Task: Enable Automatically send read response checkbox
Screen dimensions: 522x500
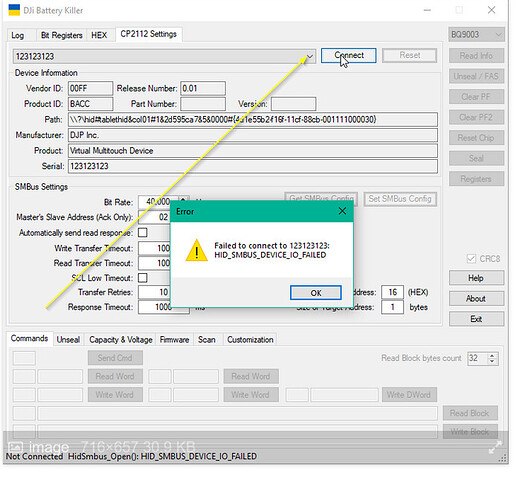Action: [x=143, y=232]
